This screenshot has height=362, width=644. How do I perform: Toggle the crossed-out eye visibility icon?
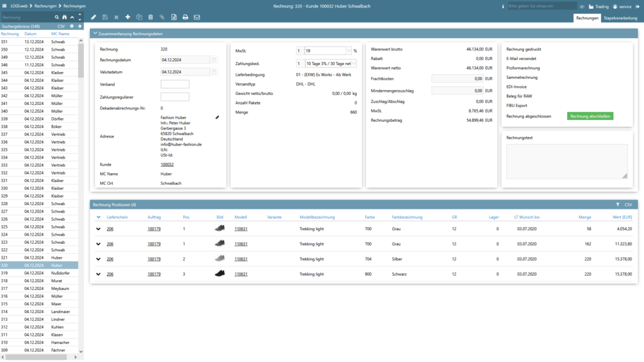pyautogui.click(x=582, y=6)
